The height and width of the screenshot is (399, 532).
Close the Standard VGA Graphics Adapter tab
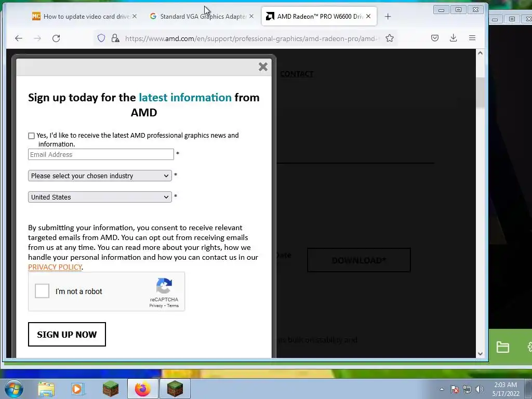click(x=251, y=16)
